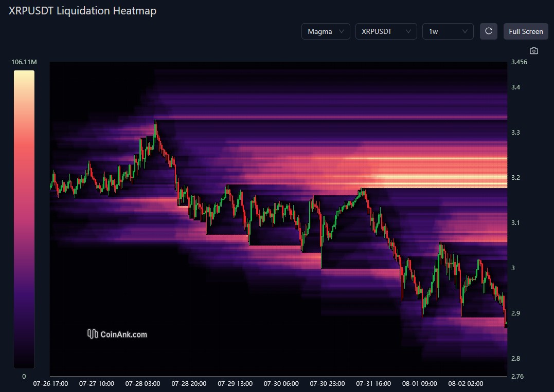Click the 2.9 price axis label
554x392 pixels.
[x=516, y=313]
